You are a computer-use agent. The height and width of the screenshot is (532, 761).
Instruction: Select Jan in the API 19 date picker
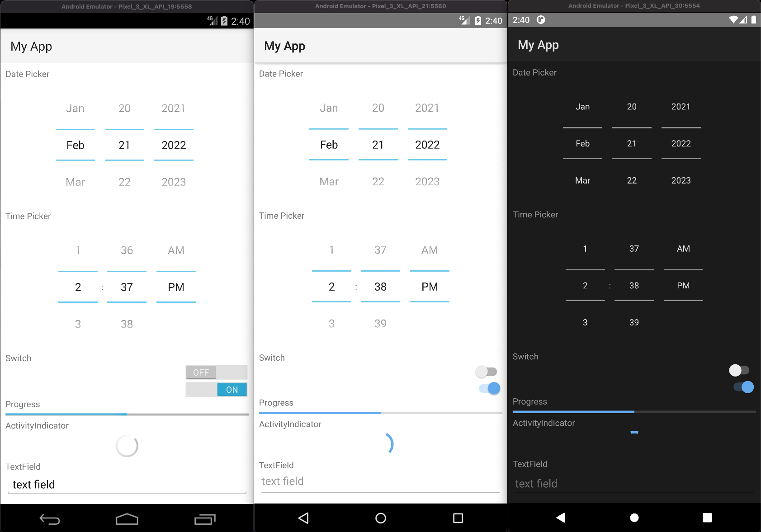[x=75, y=108]
